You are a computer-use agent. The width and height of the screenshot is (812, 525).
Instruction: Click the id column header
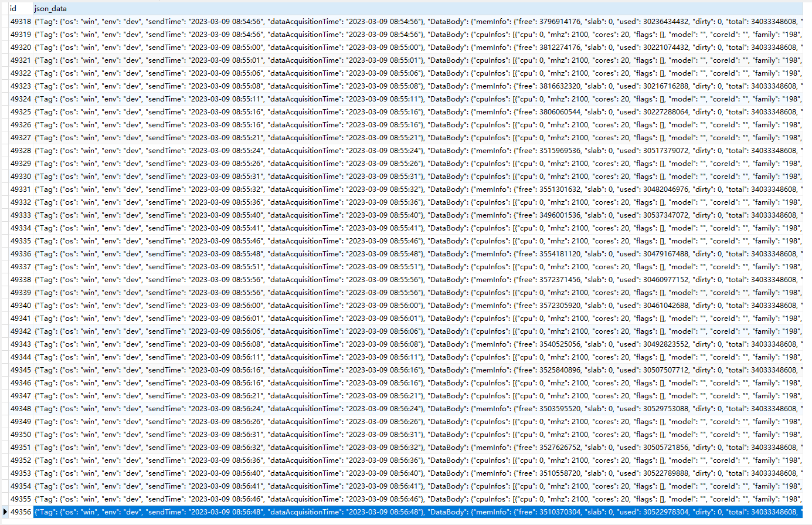21,9
